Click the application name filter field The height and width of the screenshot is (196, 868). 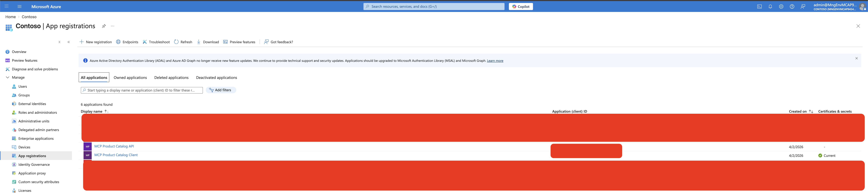141,90
